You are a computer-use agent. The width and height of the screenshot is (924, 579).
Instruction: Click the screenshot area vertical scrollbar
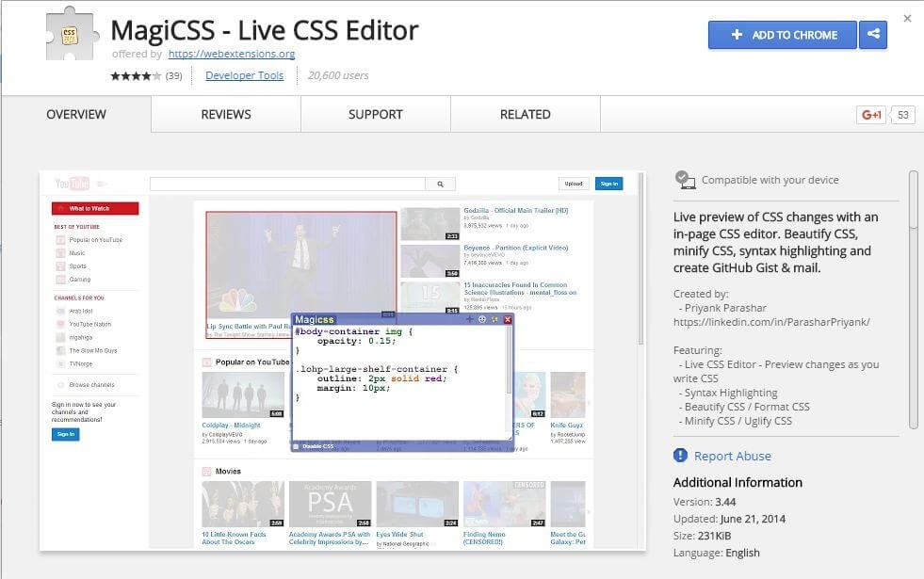pos(640,258)
